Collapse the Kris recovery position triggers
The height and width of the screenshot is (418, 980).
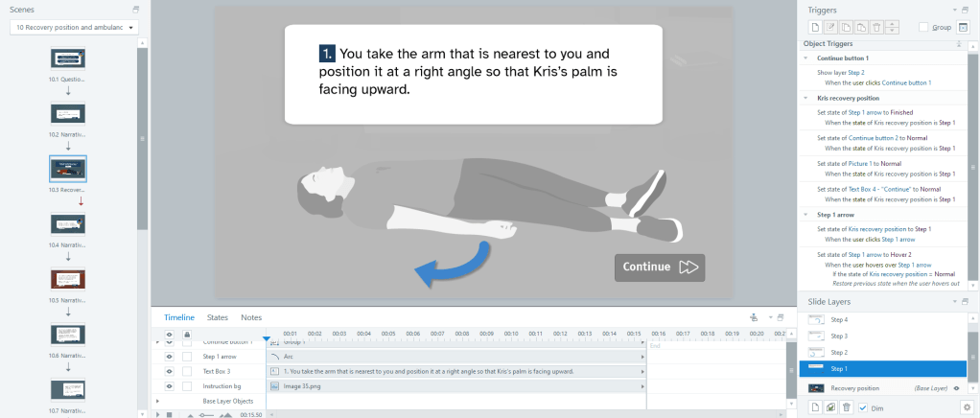(x=806, y=98)
